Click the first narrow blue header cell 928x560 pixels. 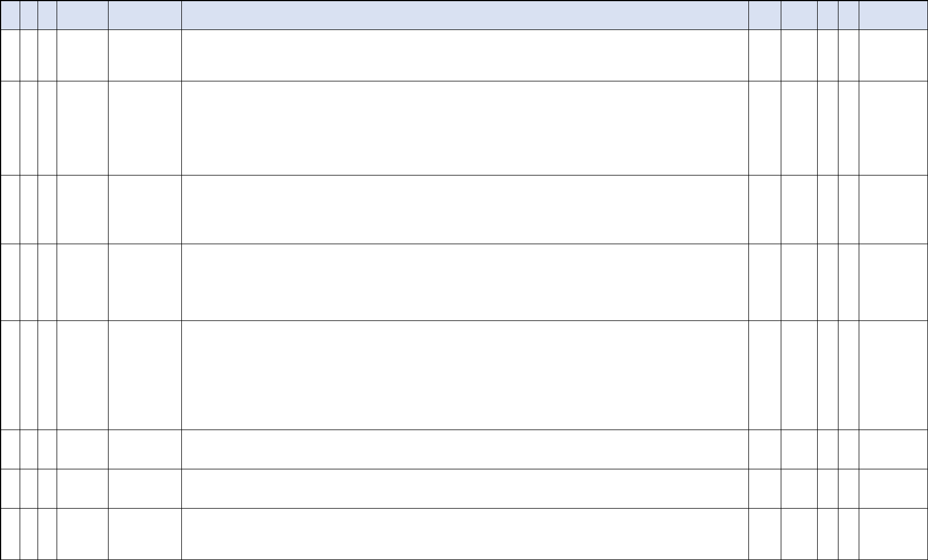(10, 15)
